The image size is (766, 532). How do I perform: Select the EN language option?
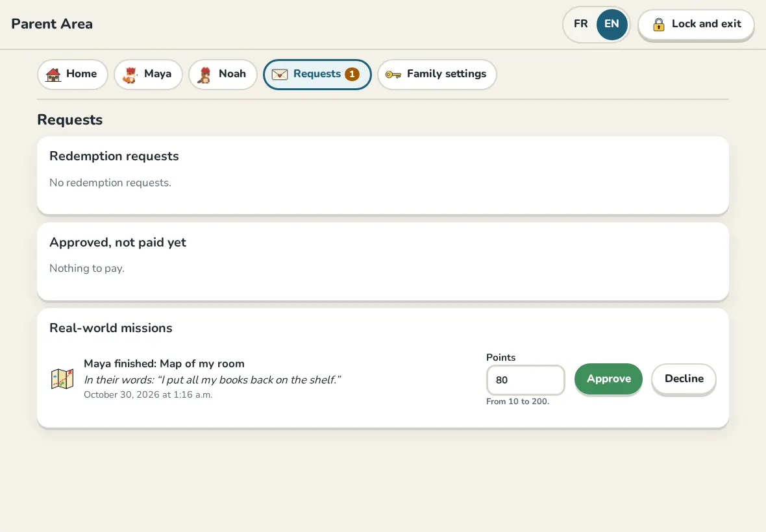click(612, 24)
